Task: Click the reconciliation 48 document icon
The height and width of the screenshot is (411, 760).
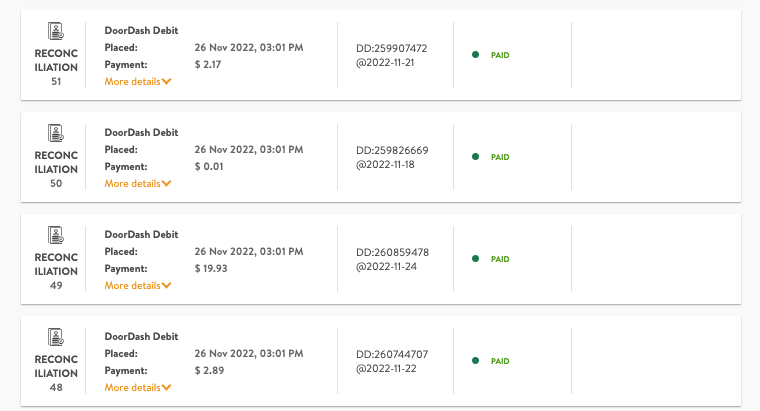Action: point(56,337)
